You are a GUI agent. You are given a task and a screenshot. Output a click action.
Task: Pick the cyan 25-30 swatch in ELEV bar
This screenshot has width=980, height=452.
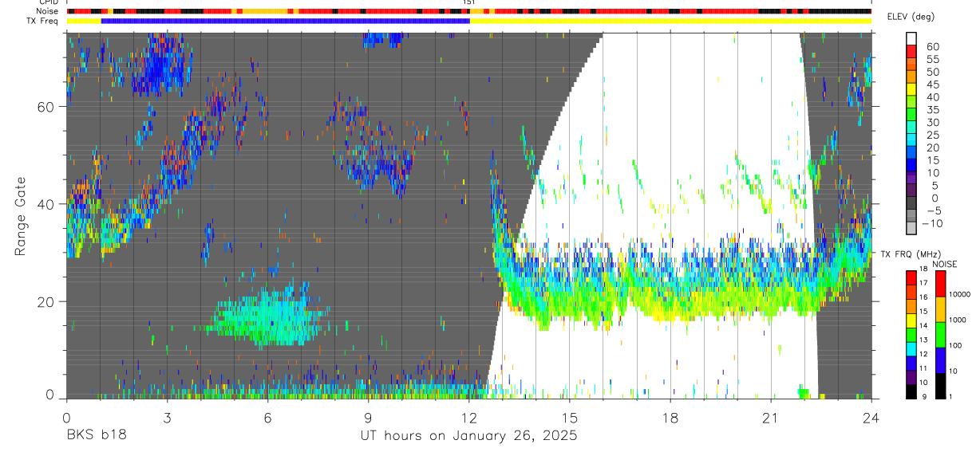(911, 128)
